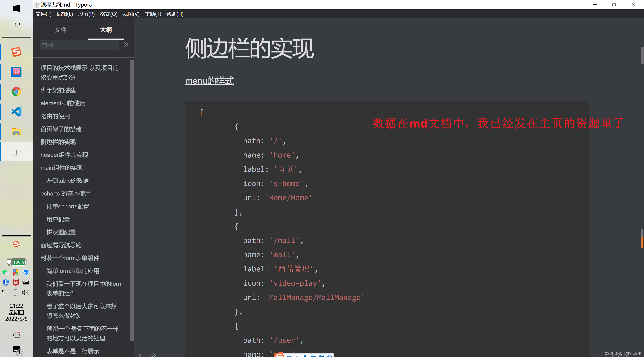Collapse sidebar with the left chevron

pyautogui.click(x=140, y=355)
